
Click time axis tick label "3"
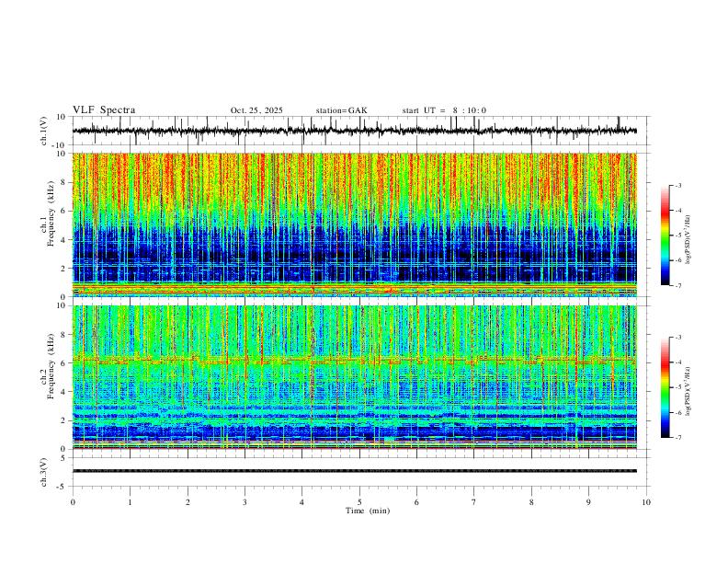[245, 502]
